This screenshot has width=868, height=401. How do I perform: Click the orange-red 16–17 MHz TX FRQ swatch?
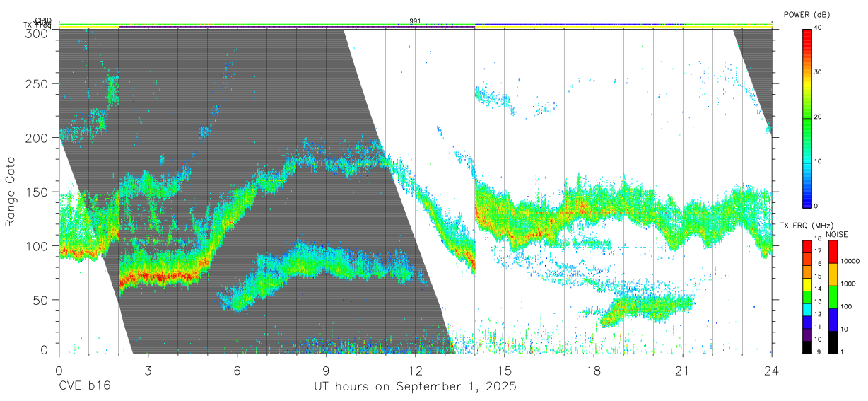[x=807, y=257]
